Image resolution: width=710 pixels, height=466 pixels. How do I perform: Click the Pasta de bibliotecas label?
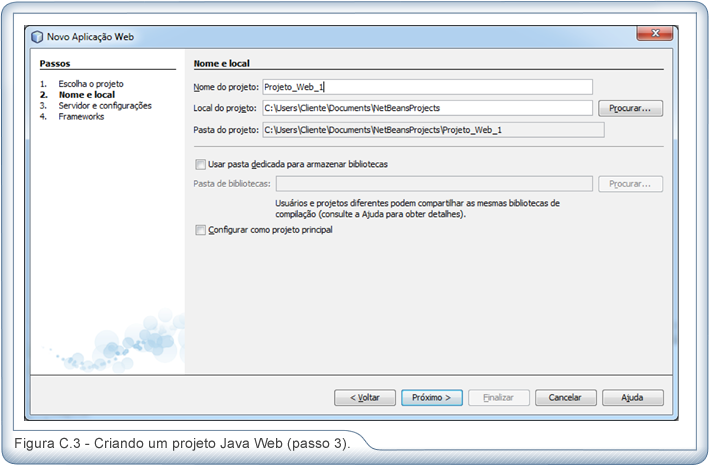click(x=232, y=184)
